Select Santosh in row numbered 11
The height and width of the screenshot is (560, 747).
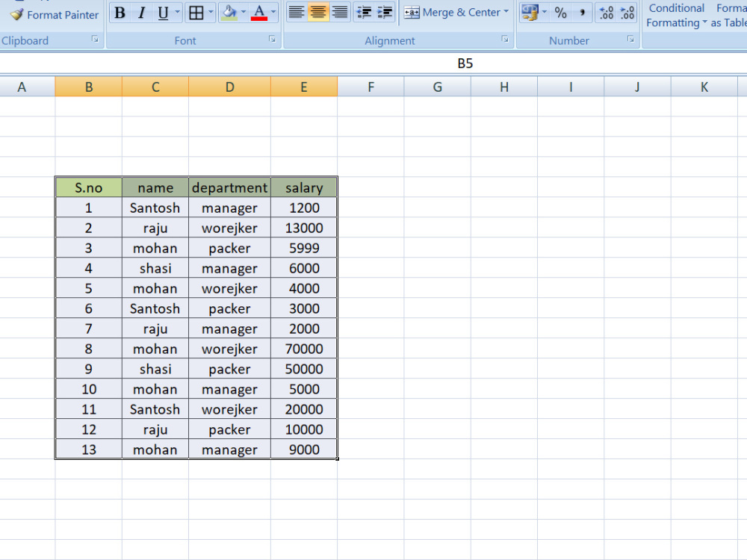point(155,409)
